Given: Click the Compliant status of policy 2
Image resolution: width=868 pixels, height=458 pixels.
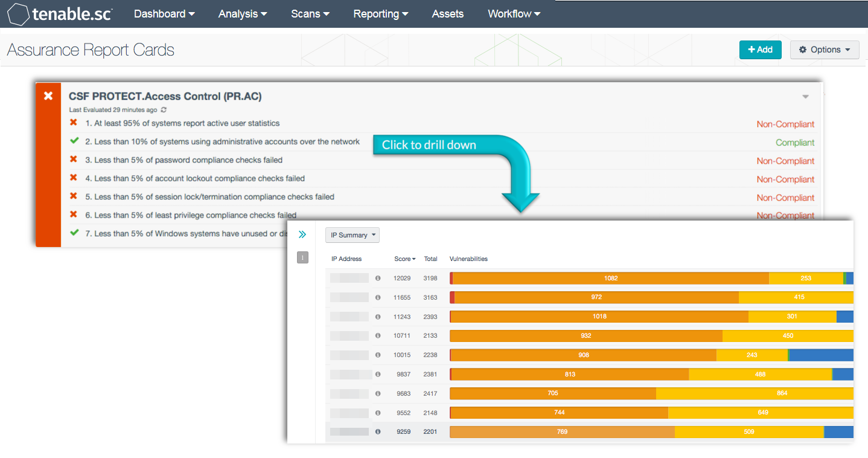Looking at the screenshot, I should [795, 143].
